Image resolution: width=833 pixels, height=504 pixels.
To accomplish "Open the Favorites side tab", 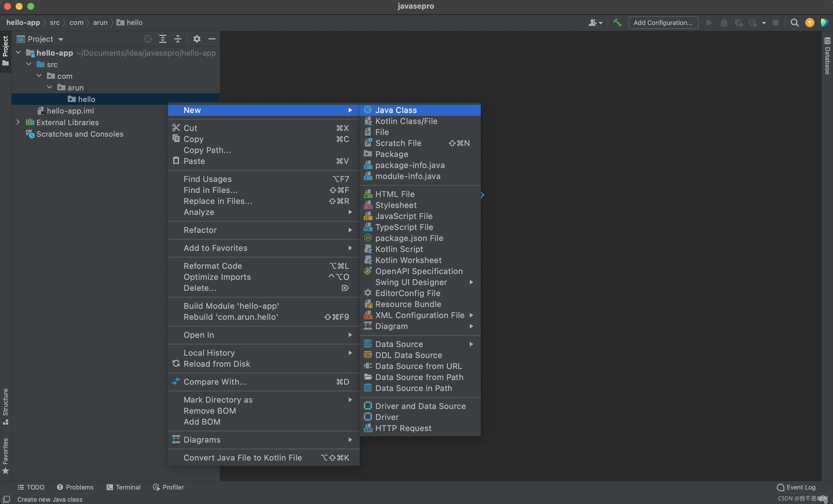I will [x=6, y=456].
